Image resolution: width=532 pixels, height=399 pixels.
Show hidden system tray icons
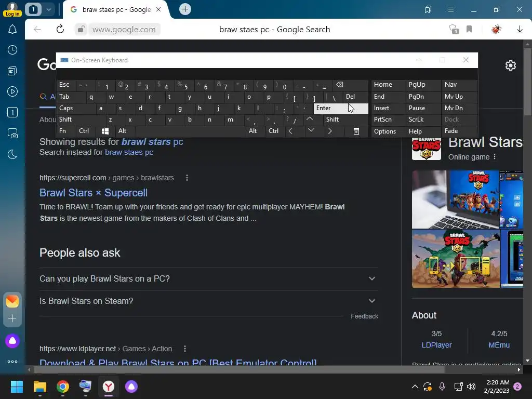(x=415, y=387)
